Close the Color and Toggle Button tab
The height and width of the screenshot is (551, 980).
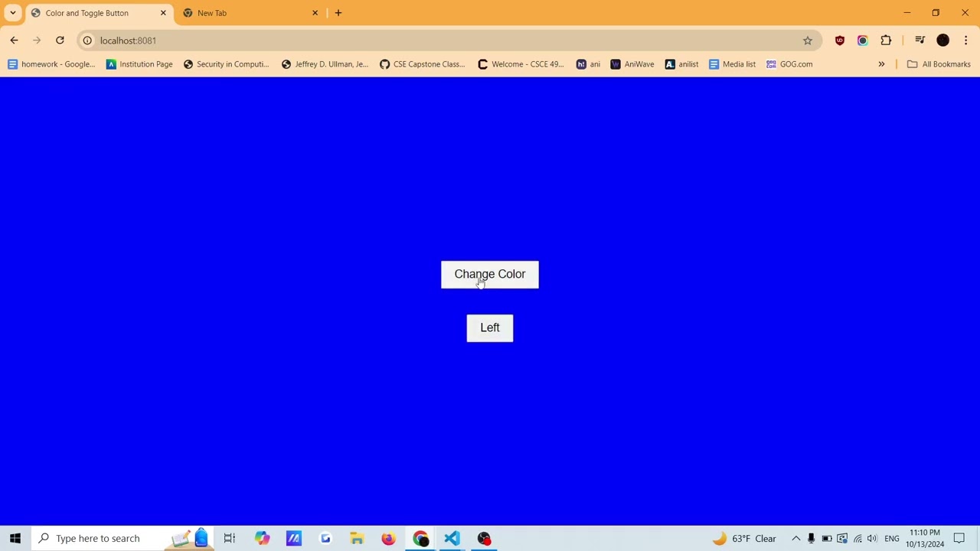click(x=163, y=13)
